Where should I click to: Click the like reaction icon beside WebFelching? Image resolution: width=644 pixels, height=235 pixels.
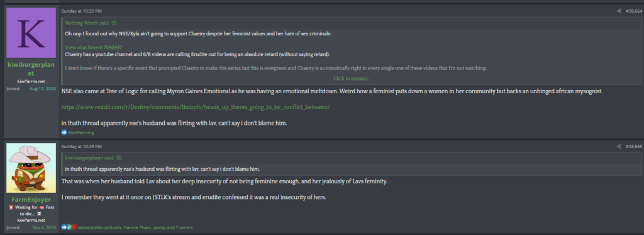(x=64, y=132)
